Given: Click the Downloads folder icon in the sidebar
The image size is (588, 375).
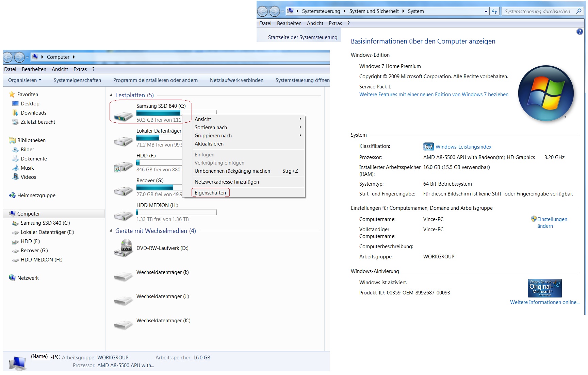Looking at the screenshot, I should 15,113.
